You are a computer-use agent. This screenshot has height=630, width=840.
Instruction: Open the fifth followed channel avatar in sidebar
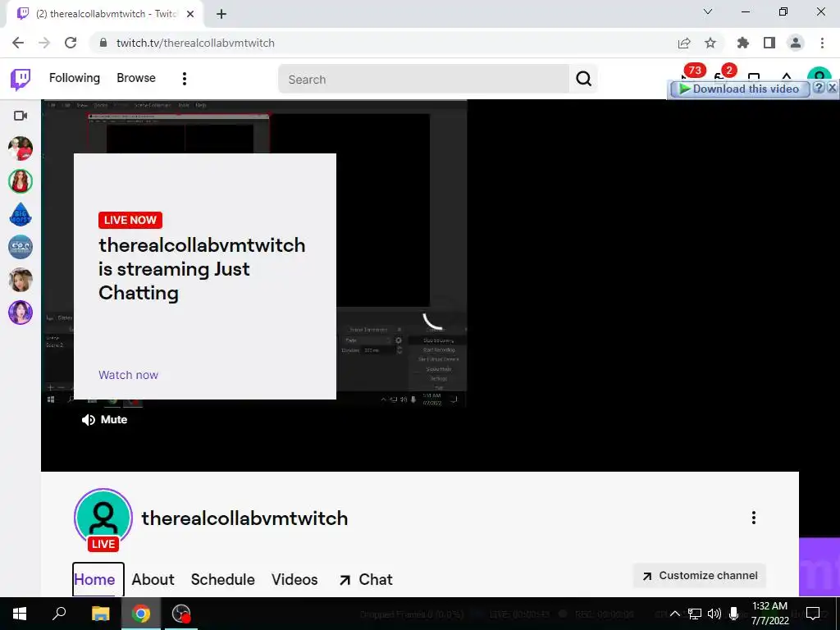[21, 280]
